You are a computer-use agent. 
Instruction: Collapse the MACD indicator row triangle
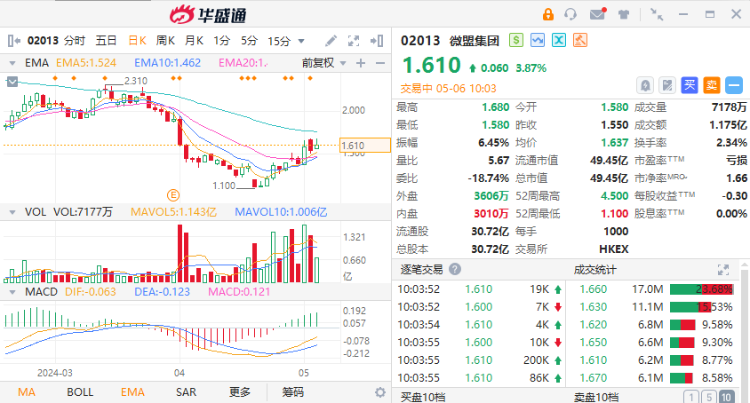(x=12, y=292)
